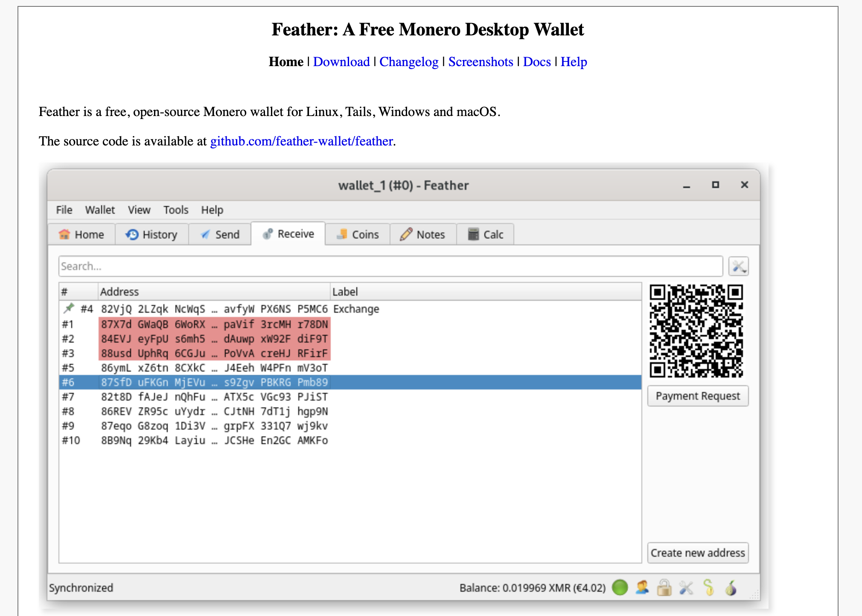This screenshot has width=862, height=616.
Task: Click the green connection status icon
Action: point(620,587)
